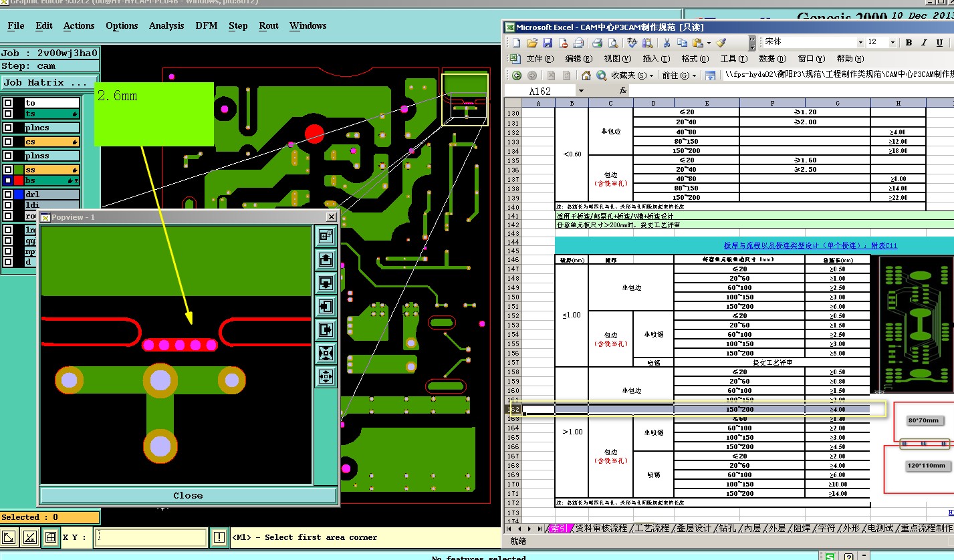Click Popview pan right arrow icon
This screenshot has width=954, height=560.
tap(326, 329)
